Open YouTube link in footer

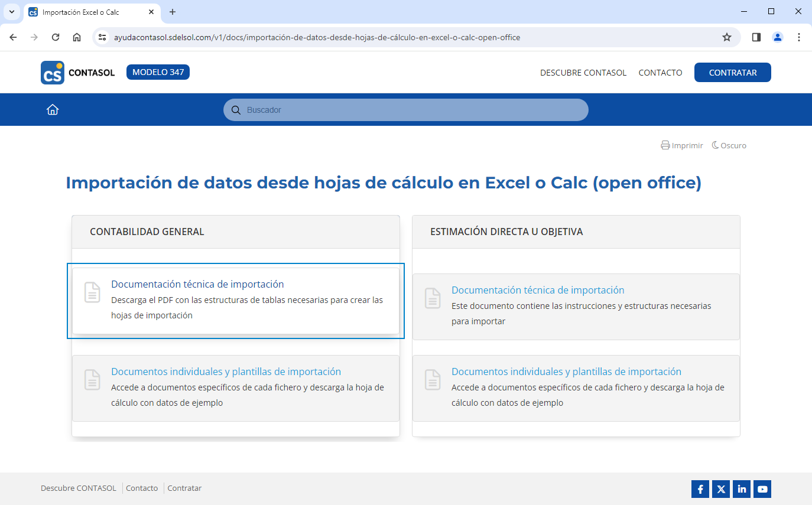(x=762, y=489)
